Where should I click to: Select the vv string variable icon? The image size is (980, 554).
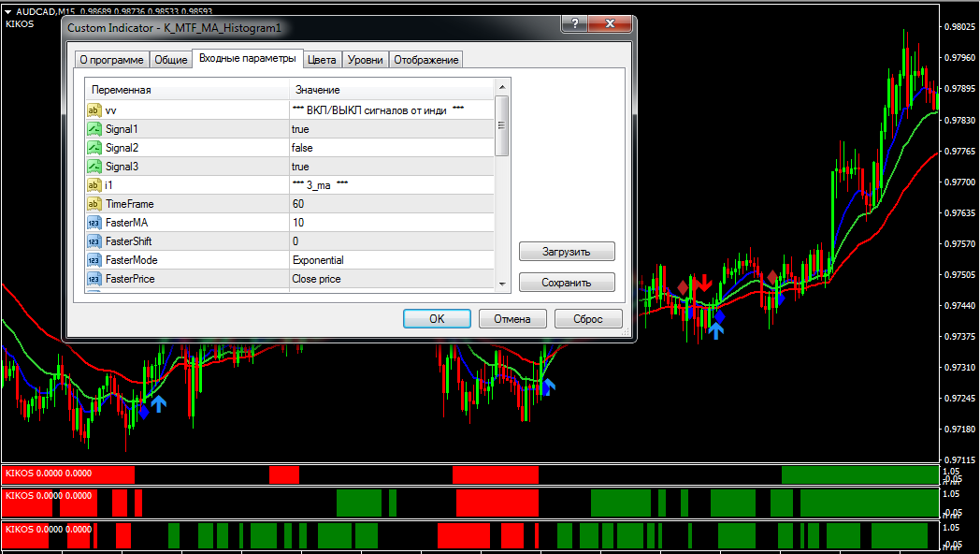(x=94, y=110)
